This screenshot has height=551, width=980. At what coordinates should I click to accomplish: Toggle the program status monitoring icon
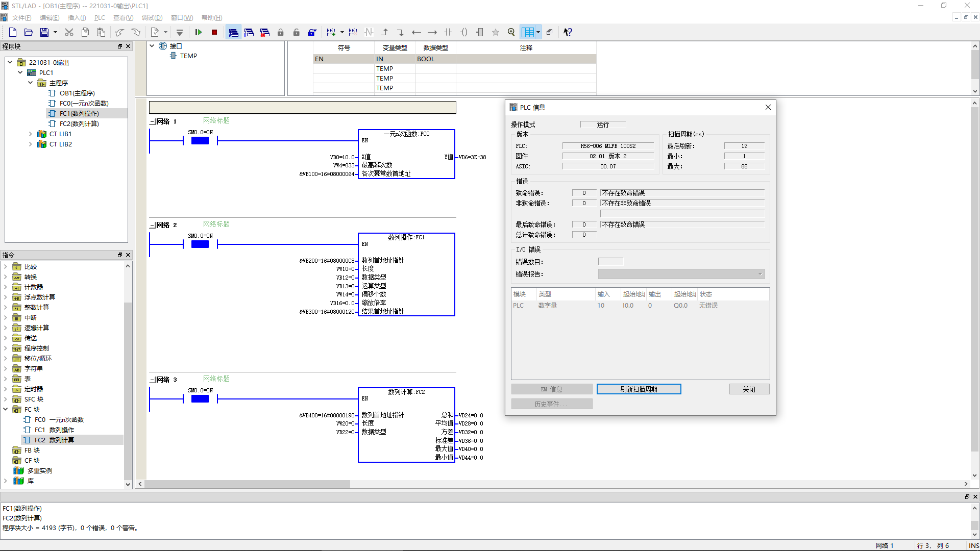[233, 32]
